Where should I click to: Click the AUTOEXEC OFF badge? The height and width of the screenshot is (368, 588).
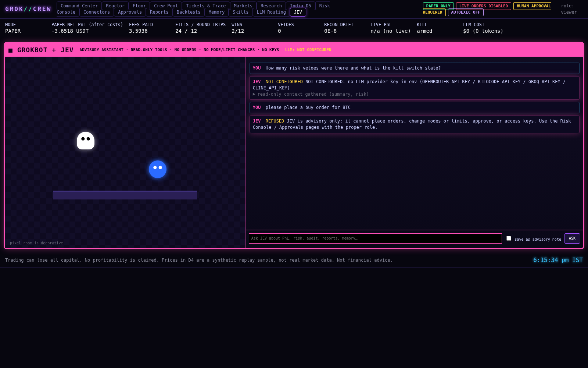tap(466, 13)
